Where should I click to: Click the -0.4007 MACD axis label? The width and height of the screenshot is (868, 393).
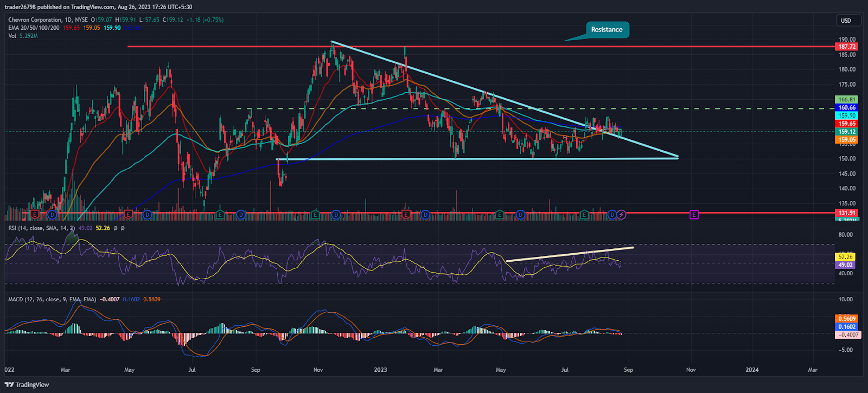pyautogui.click(x=848, y=335)
